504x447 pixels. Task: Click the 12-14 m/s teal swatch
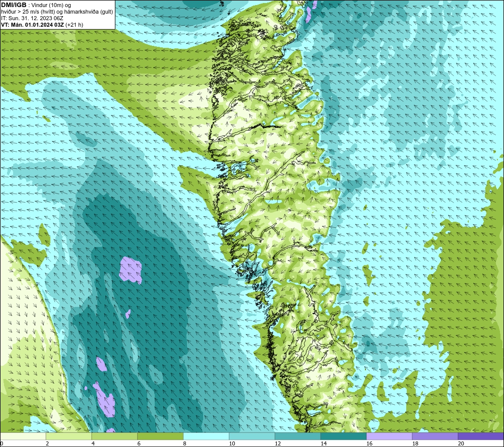coord(298,436)
